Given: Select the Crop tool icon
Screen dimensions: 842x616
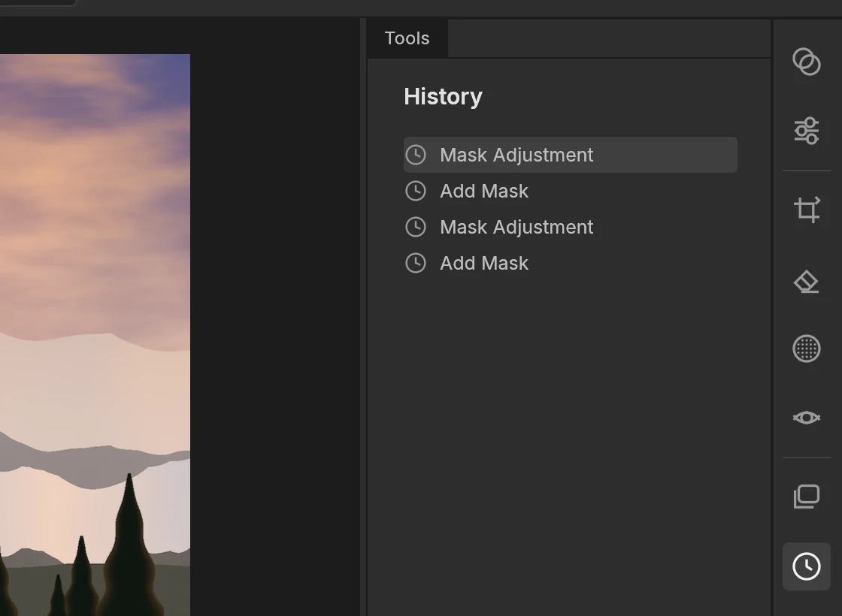Looking at the screenshot, I should [x=807, y=210].
